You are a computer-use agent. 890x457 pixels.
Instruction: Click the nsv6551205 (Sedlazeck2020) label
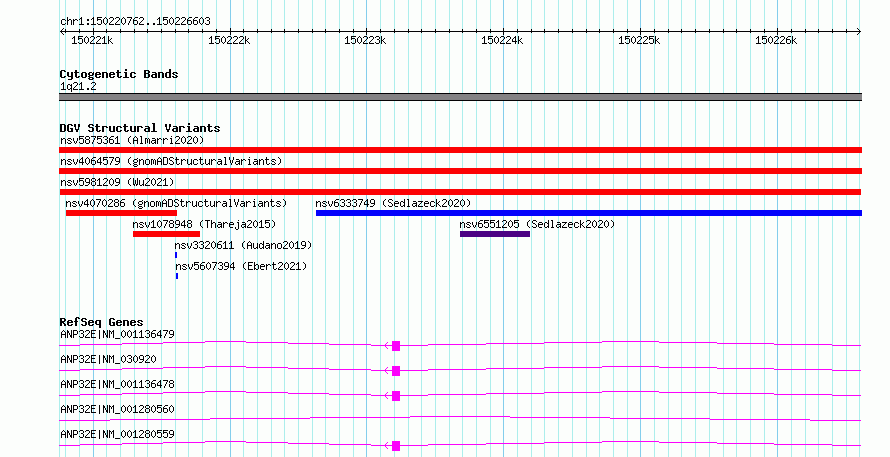pyautogui.click(x=537, y=224)
